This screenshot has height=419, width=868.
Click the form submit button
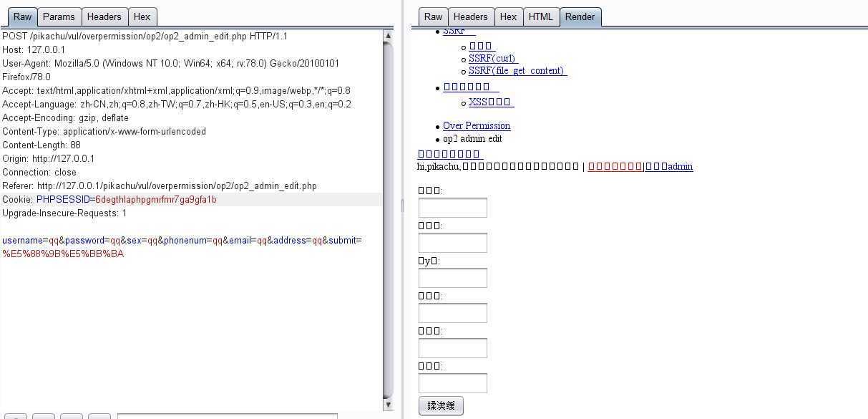coord(441,405)
